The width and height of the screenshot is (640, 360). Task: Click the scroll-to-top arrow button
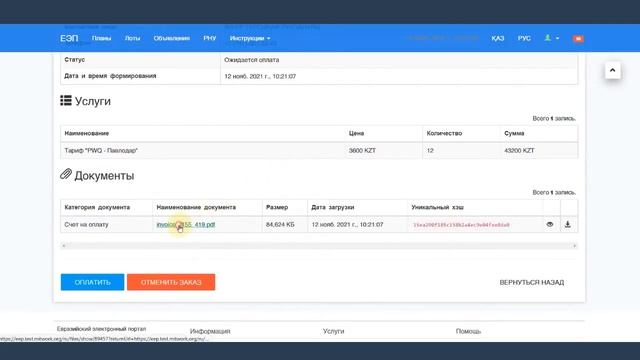point(613,70)
